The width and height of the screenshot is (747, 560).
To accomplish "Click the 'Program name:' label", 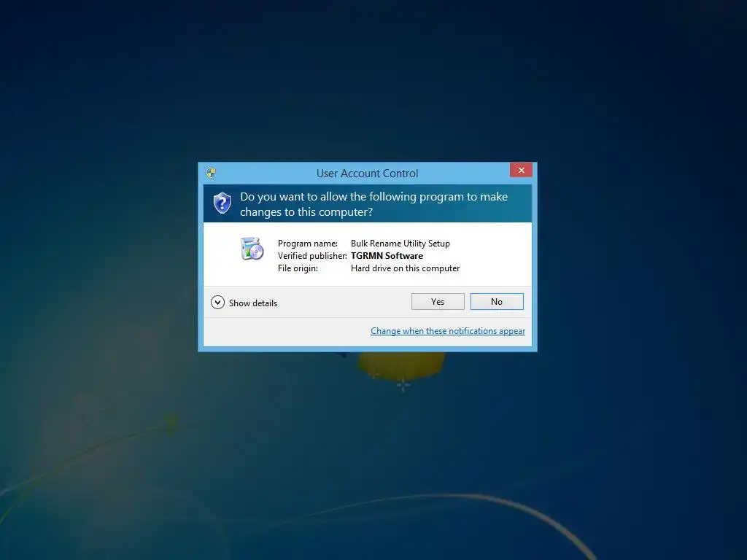I will click(x=308, y=244).
